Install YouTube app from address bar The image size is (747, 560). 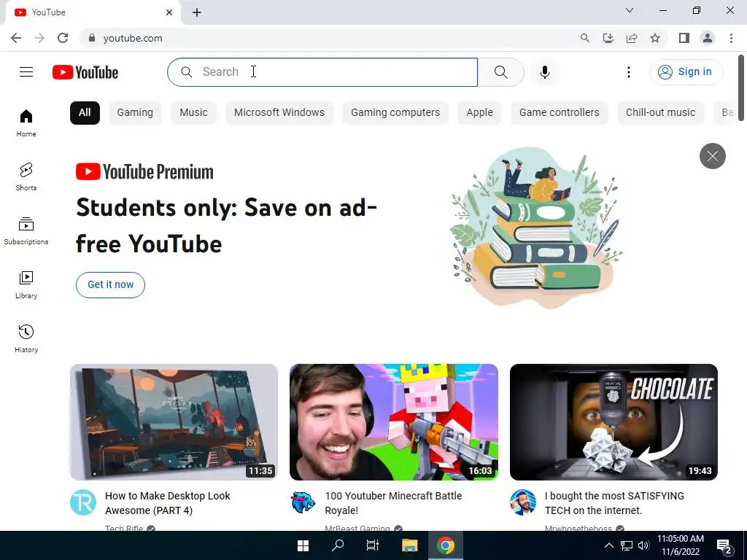[608, 38]
